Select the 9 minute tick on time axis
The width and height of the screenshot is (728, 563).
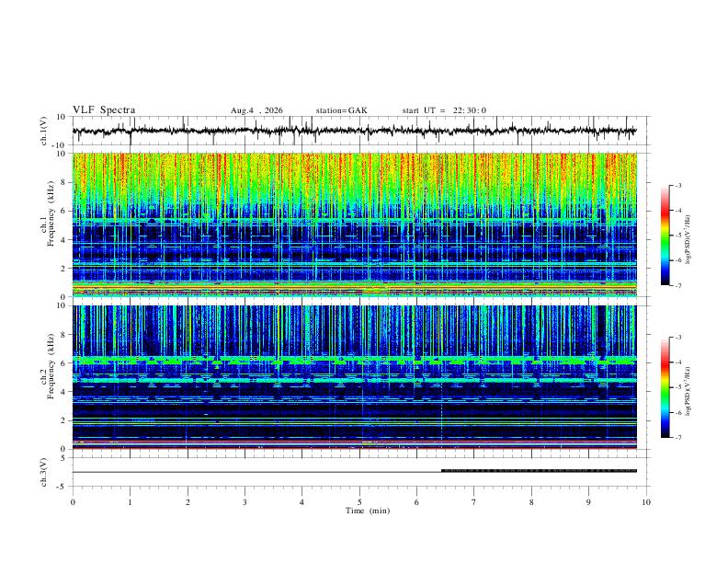point(588,502)
